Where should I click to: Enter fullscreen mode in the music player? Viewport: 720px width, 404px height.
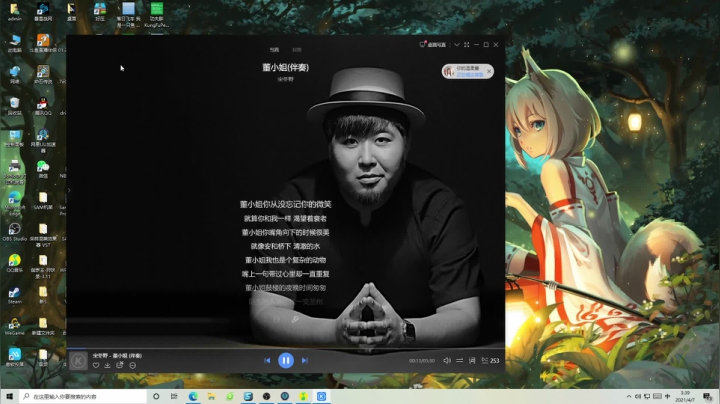click(467, 45)
